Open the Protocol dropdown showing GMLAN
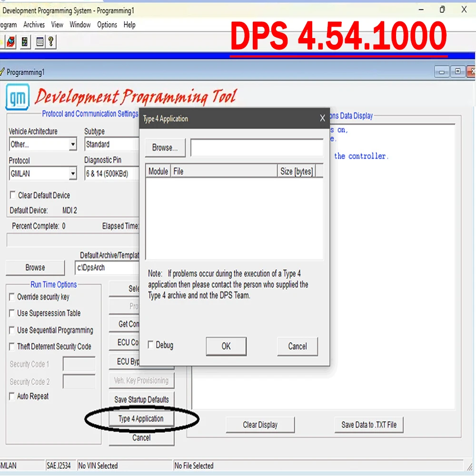Viewport: 476px width, 476px height. (73, 173)
